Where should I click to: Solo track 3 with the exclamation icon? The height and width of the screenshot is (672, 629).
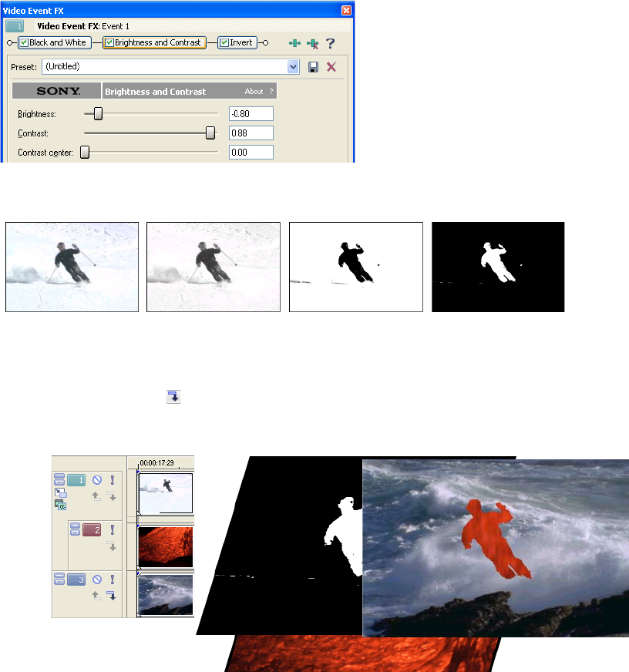click(113, 580)
